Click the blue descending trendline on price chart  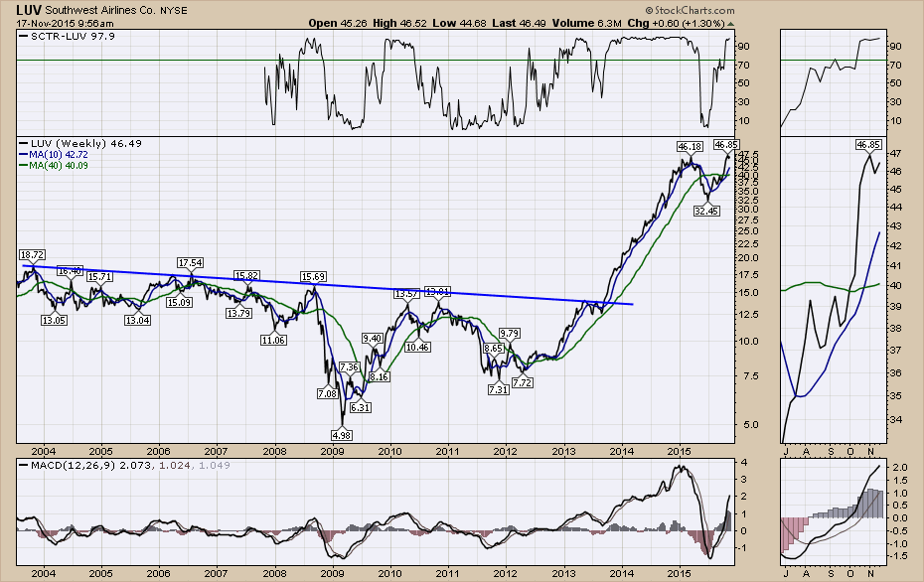click(x=328, y=285)
